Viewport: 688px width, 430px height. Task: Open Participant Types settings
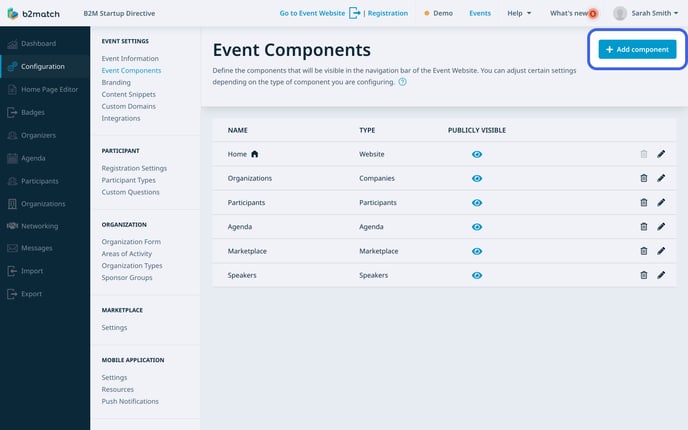128,180
